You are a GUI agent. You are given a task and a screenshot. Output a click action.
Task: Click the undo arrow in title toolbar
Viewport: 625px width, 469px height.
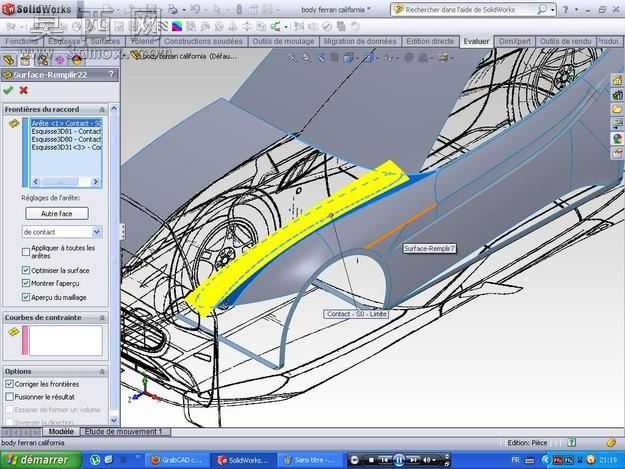(196, 9)
